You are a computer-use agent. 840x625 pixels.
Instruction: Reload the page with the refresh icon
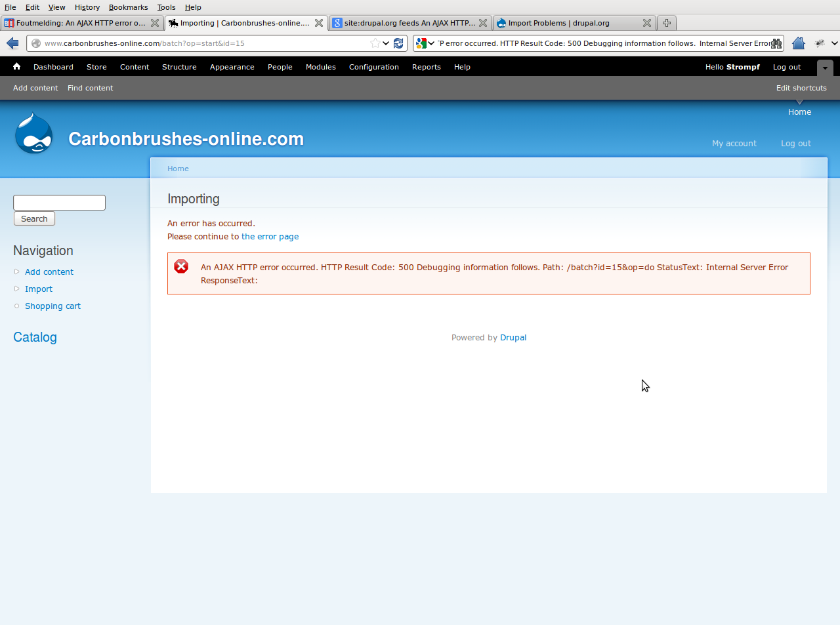click(x=398, y=43)
